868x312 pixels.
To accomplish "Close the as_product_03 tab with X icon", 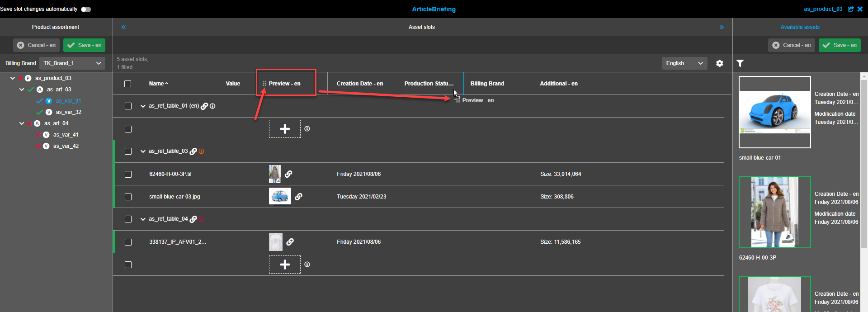I will [x=860, y=9].
